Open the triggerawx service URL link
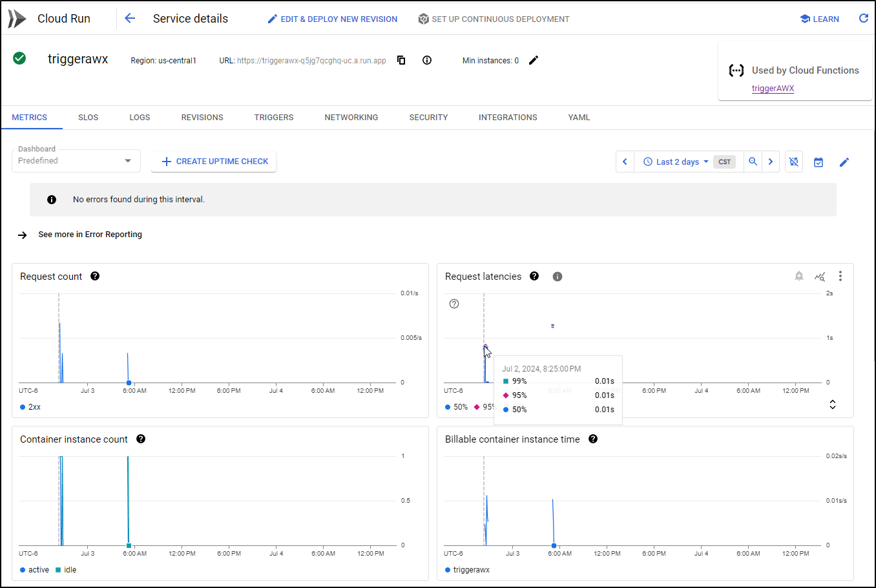 click(x=311, y=61)
